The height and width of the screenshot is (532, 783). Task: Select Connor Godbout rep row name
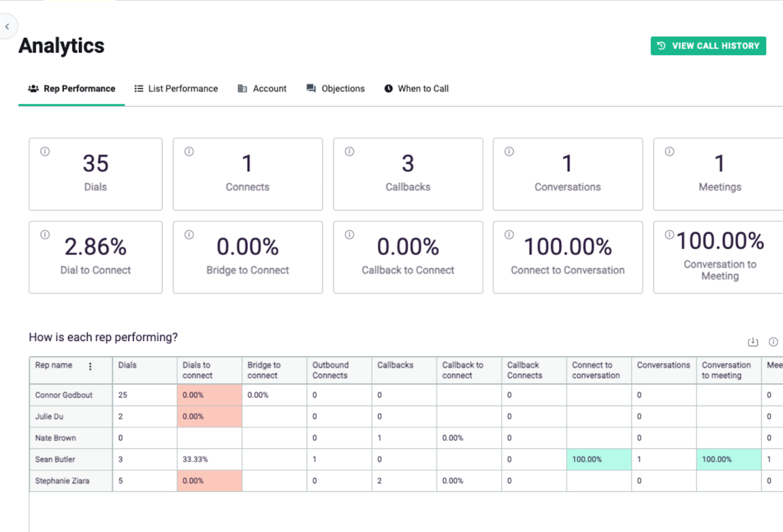[x=64, y=395]
